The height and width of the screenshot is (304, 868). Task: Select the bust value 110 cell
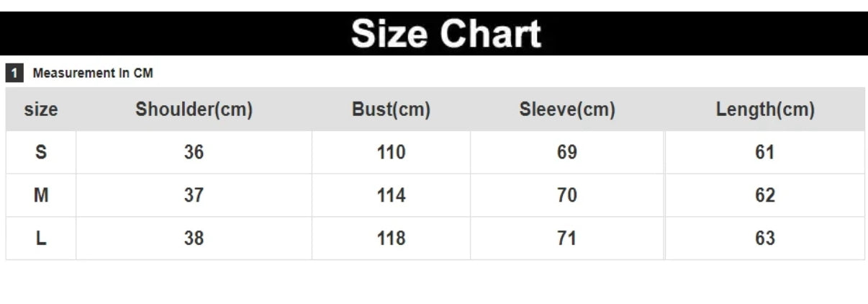[x=391, y=152]
